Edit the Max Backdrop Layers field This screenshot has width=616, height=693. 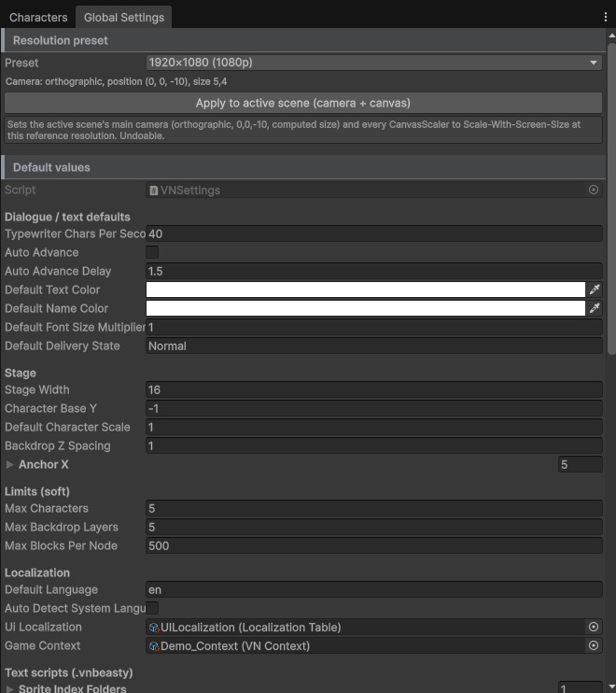coord(374,527)
